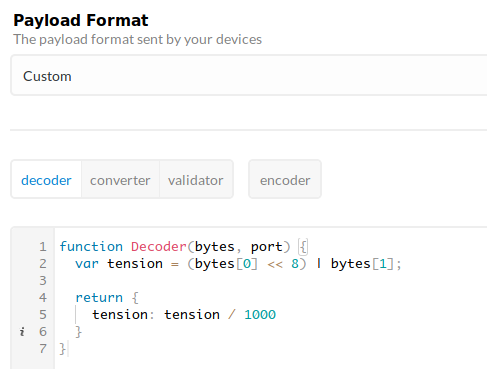Place cursor on the 1000 divisor value
The height and width of the screenshot is (369, 487).
[x=260, y=315]
